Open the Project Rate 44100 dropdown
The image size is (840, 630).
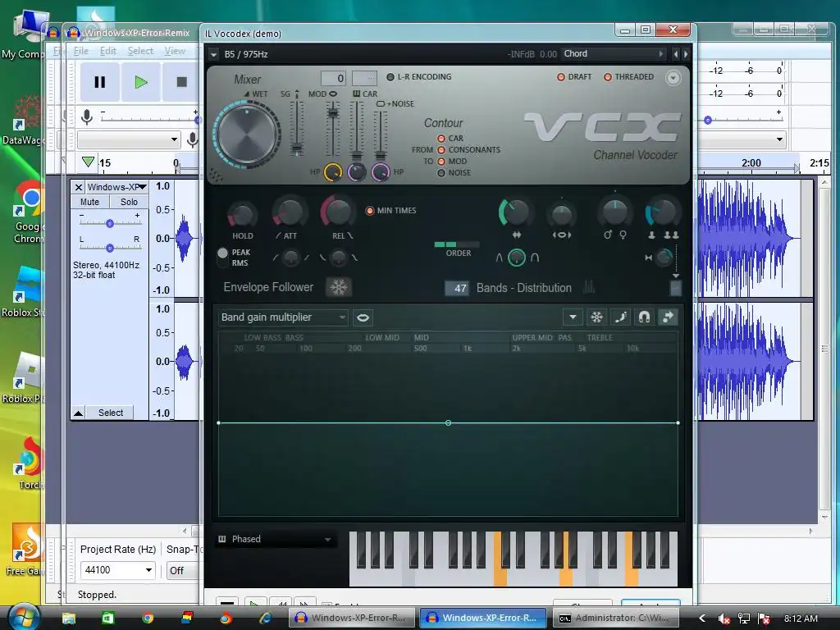tap(118, 570)
